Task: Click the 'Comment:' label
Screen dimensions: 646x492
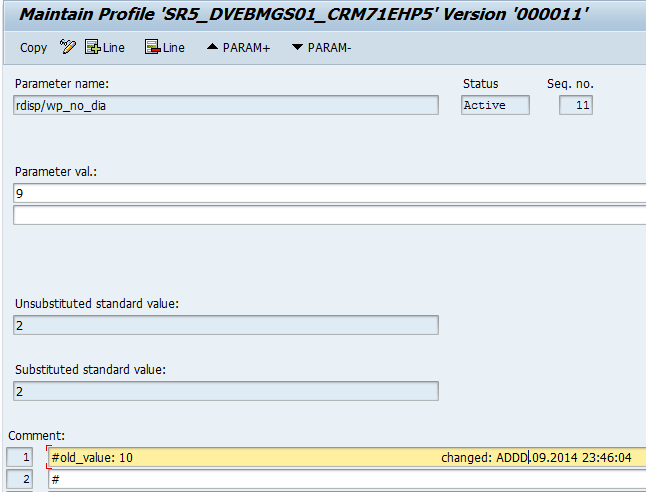Action: pos(37,436)
